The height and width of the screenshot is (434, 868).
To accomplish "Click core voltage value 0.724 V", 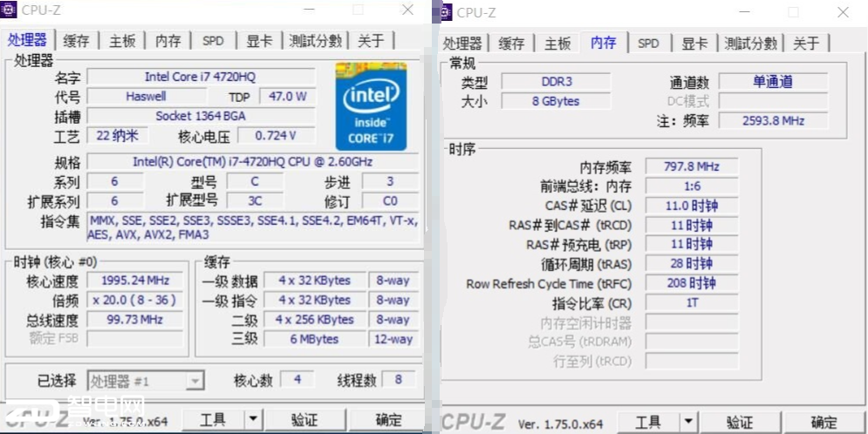I will tap(277, 135).
